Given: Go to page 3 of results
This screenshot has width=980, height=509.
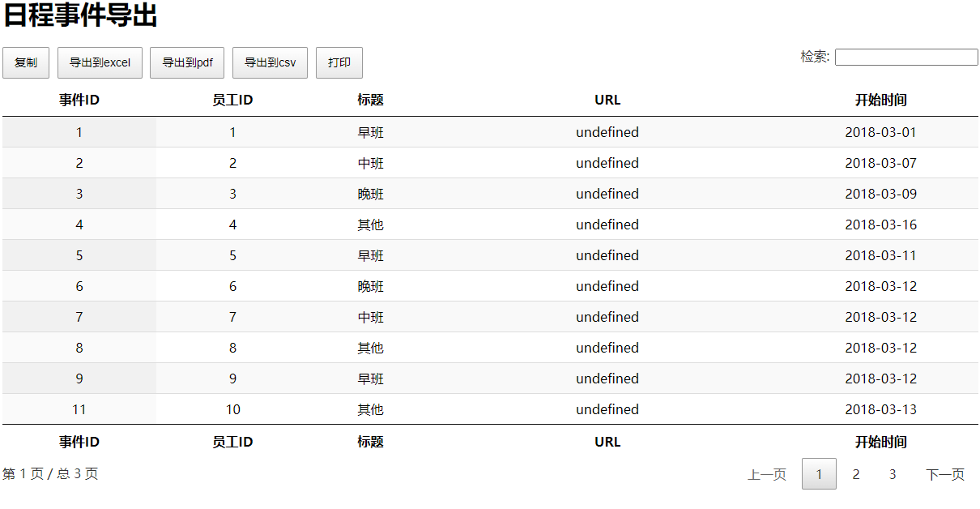Looking at the screenshot, I should tap(893, 474).
